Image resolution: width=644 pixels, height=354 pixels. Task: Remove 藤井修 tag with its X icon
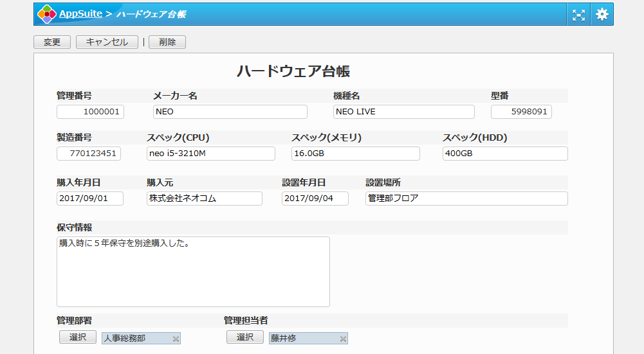(x=343, y=339)
